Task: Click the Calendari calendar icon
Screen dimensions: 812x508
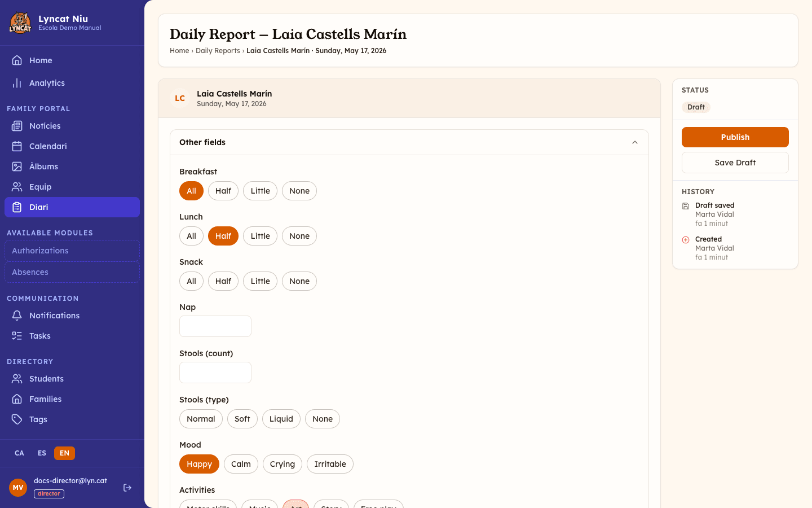Action: tap(17, 146)
